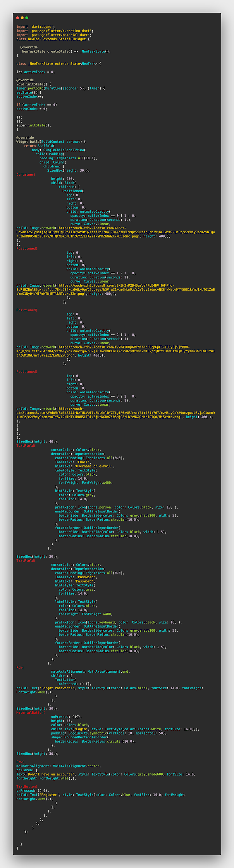Viewport: 234px width, 868px height.
Task: Click the super.initState() call
Action: (34, 125)
